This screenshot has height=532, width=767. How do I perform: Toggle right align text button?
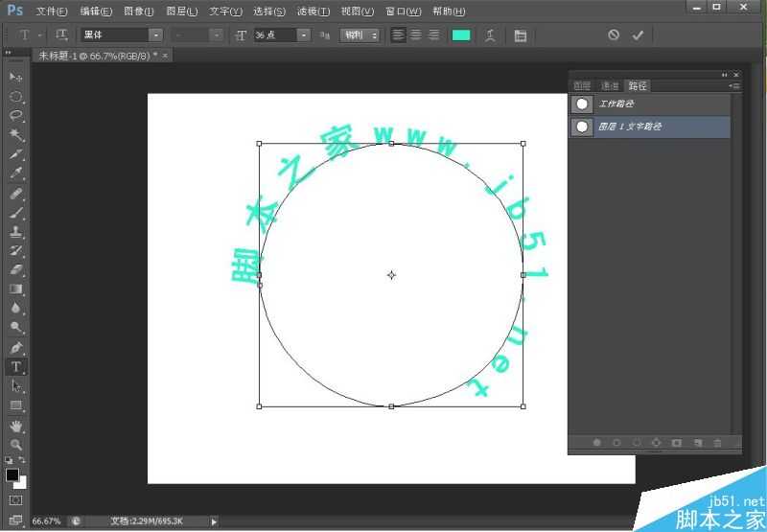pos(433,35)
